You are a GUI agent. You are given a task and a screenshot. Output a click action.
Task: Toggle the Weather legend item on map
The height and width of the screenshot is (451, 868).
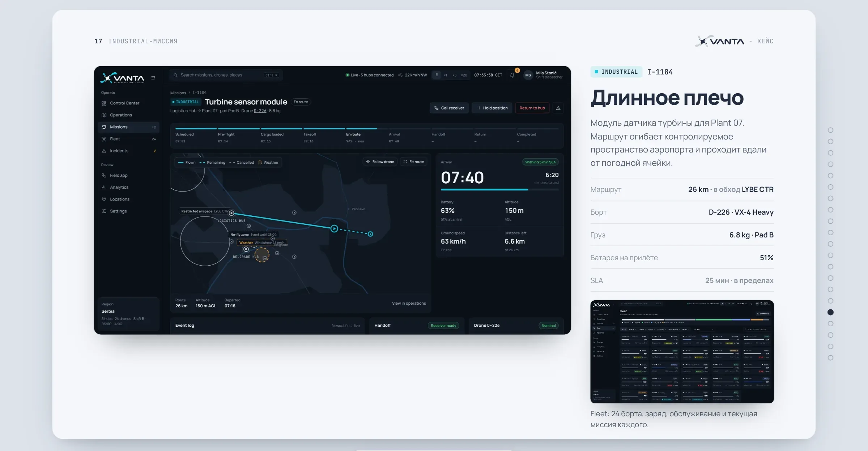[268, 163]
